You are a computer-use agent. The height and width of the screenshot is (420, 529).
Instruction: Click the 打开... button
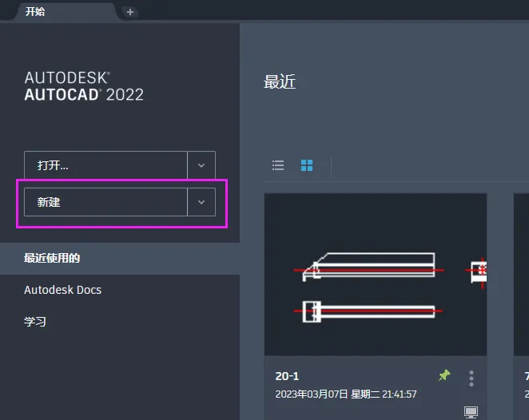tap(105, 165)
